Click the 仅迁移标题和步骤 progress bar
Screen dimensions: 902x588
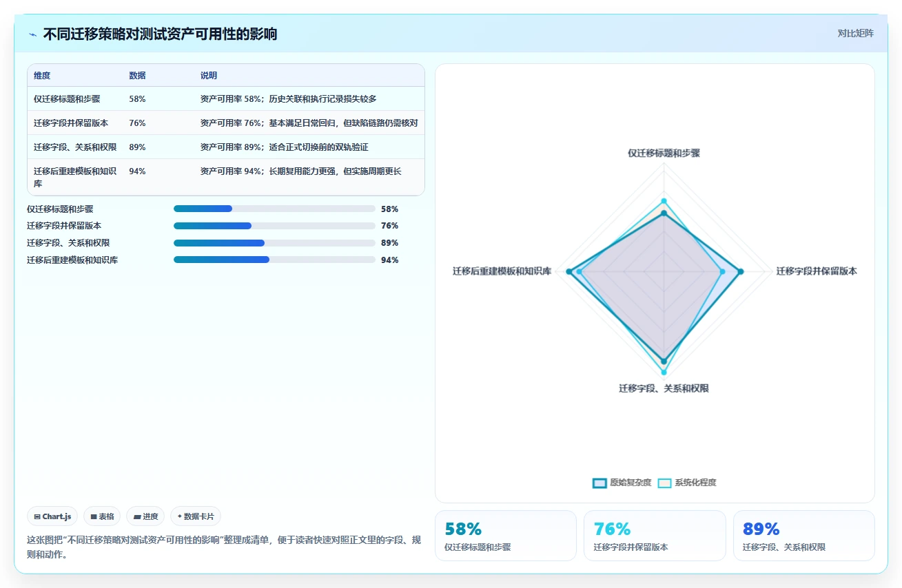tap(274, 209)
